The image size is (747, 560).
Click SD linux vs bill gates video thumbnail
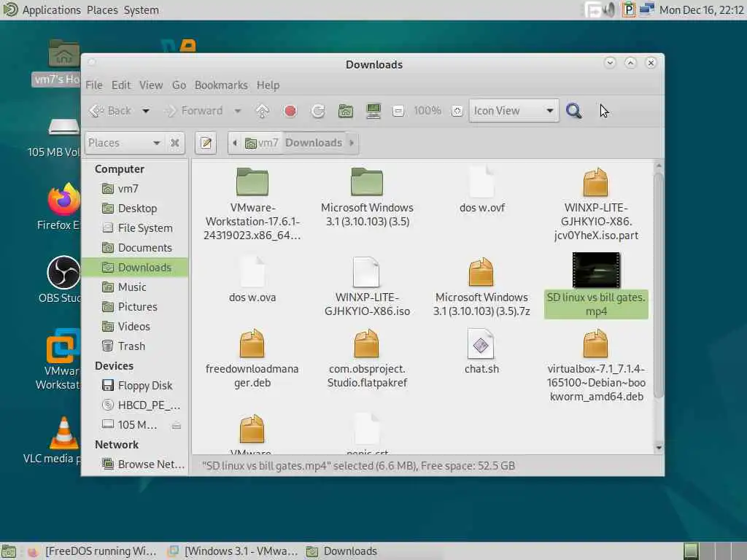coord(596,271)
